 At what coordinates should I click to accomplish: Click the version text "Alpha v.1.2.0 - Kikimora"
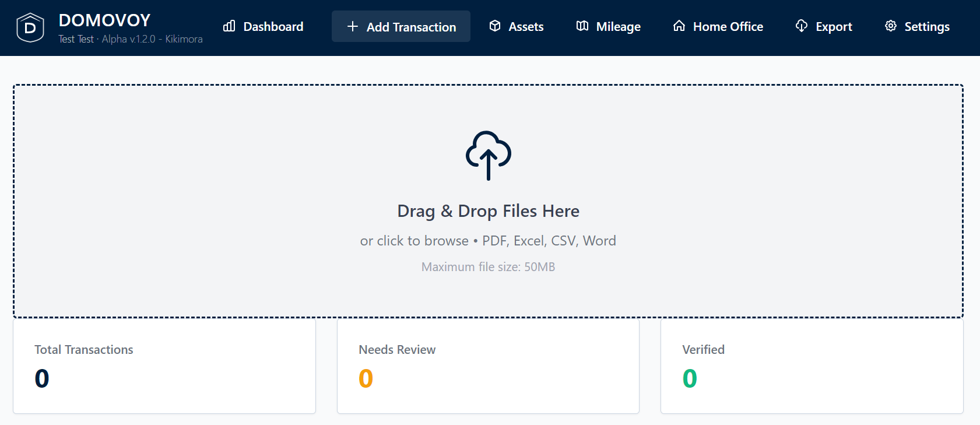tap(152, 39)
